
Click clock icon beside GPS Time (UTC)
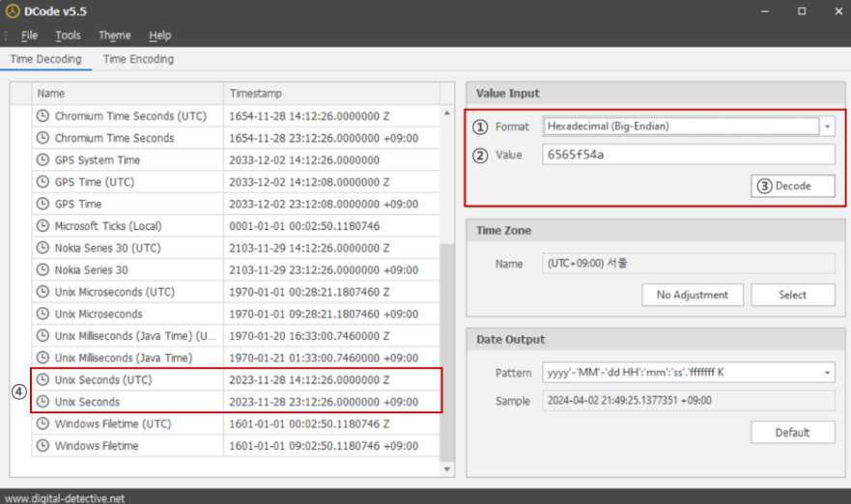tap(43, 182)
